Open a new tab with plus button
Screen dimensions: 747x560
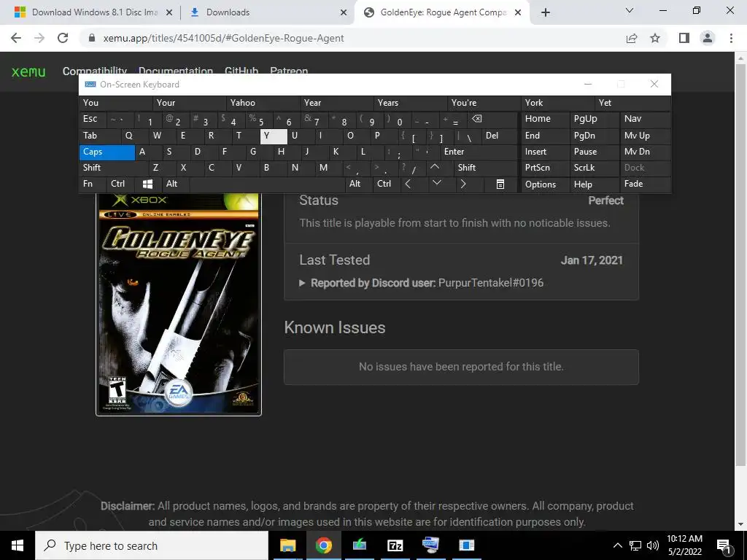click(546, 12)
